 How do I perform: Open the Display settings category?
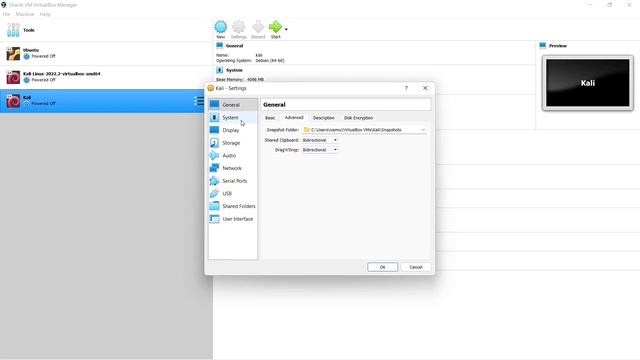(x=233, y=130)
